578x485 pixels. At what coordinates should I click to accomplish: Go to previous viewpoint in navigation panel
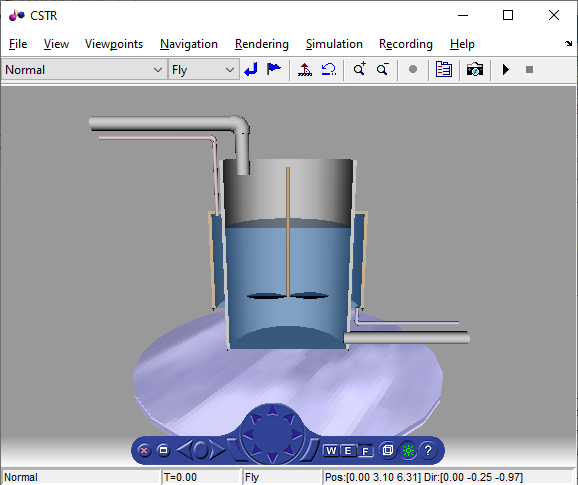(x=184, y=450)
